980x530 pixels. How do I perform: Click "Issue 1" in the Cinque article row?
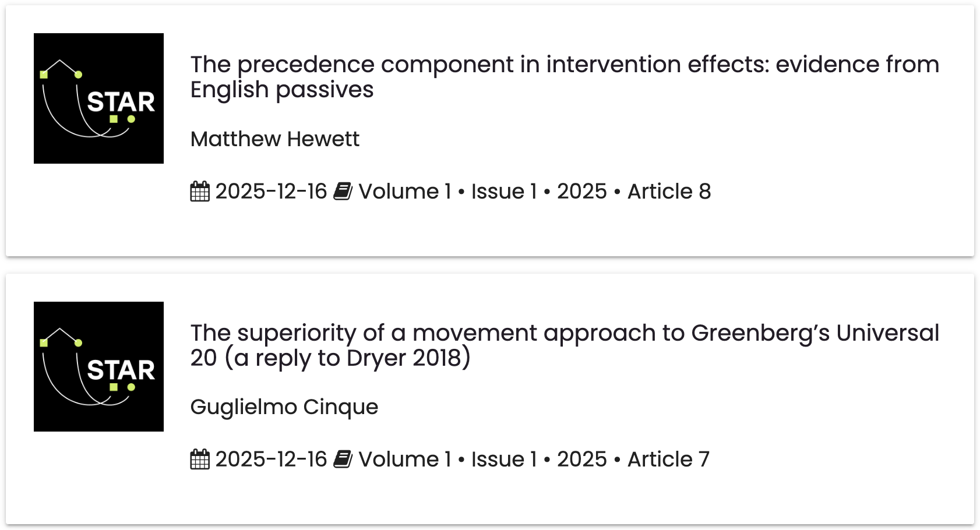(503, 460)
